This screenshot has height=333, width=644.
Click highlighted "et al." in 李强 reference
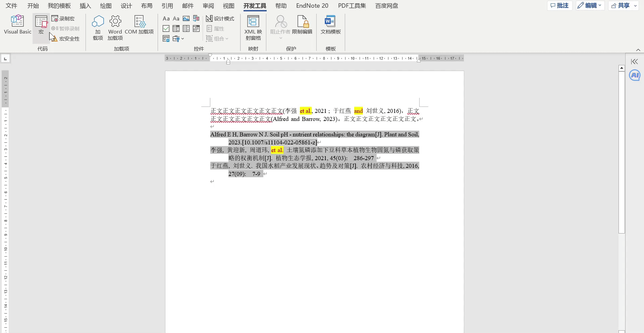tap(277, 150)
